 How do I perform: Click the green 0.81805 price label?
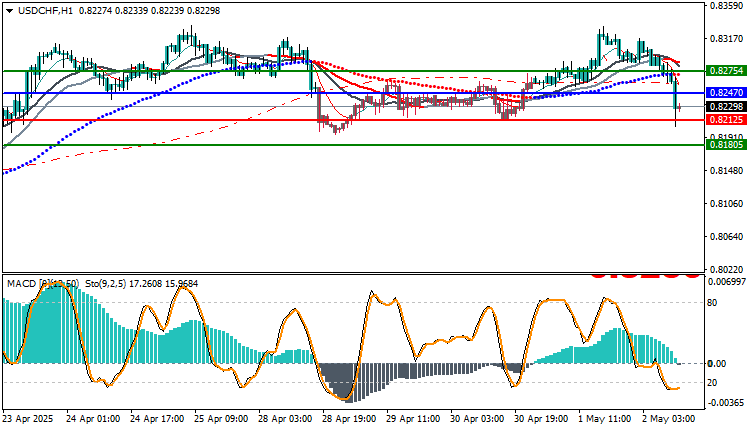726,144
